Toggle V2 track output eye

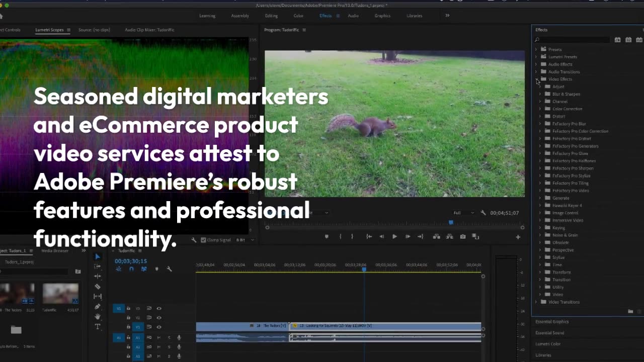pos(159,318)
